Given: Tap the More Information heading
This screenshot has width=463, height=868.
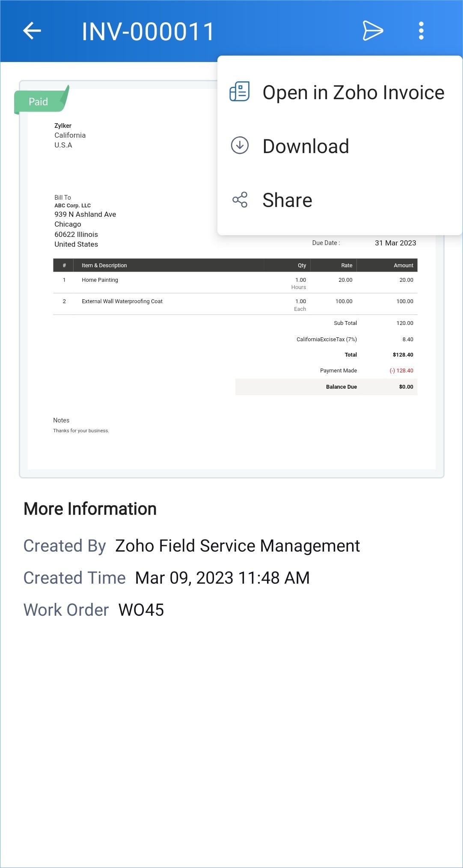Looking at the screenshot, I should pos(90,509).
